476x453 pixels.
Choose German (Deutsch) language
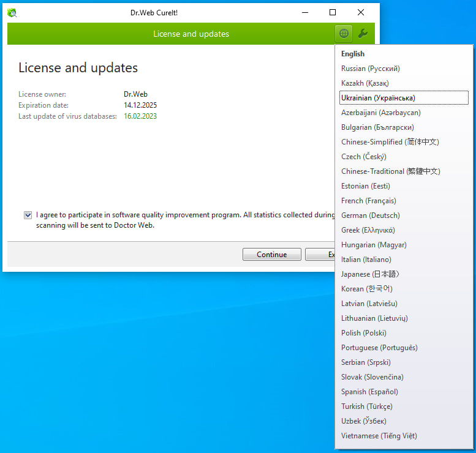tap(404, 215)
